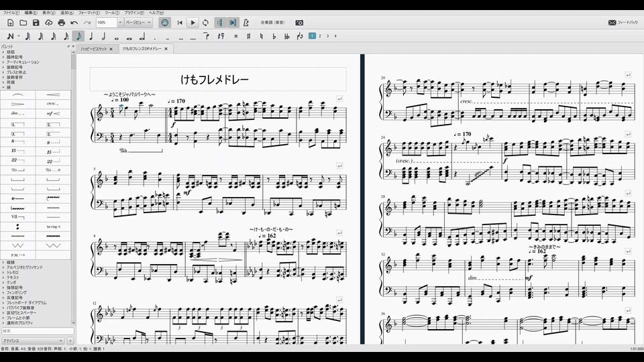Select the pedal Ped. line palette item

pos(17,170)
